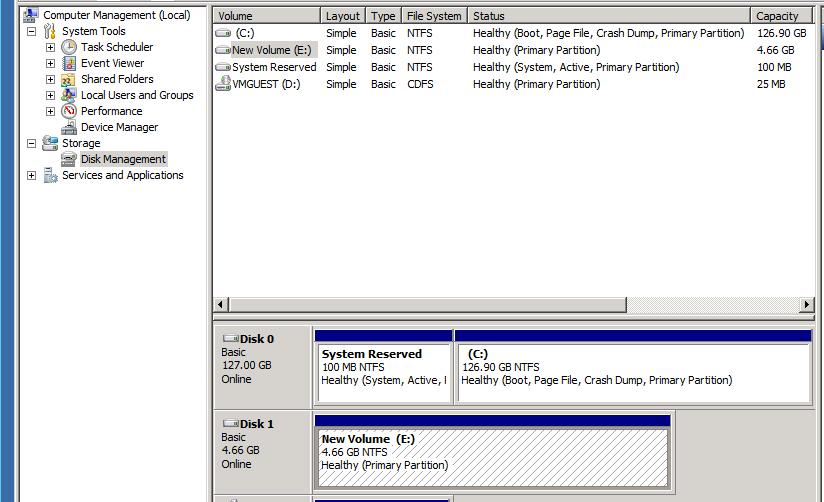Open Device Manager from the tree

pos(119,127)
